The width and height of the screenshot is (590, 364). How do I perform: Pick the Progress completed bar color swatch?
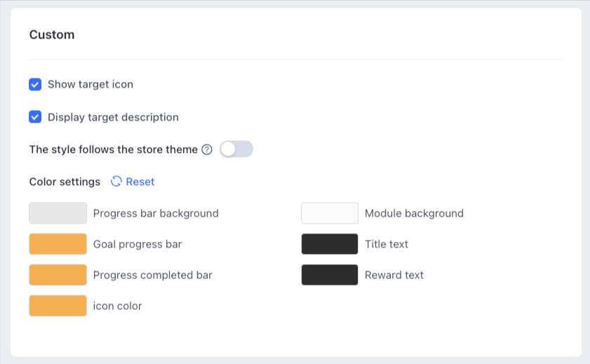pos(58,275)
